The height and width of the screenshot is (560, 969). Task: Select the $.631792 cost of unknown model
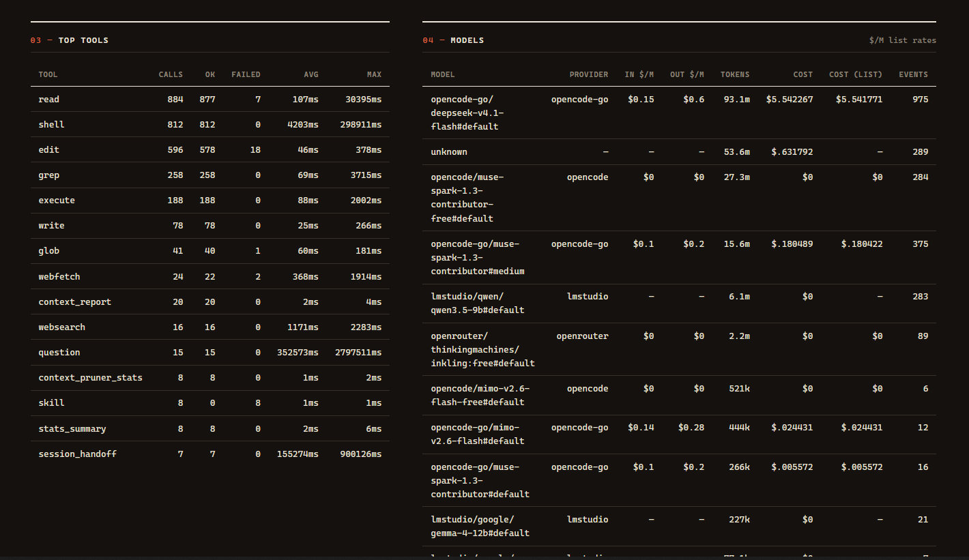coord(792,152)
